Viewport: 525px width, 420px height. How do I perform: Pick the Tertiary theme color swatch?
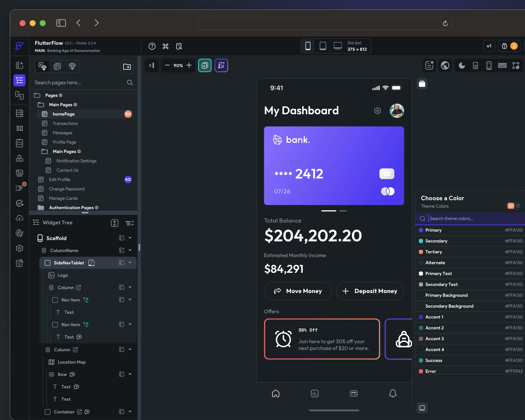coord(421,252)
